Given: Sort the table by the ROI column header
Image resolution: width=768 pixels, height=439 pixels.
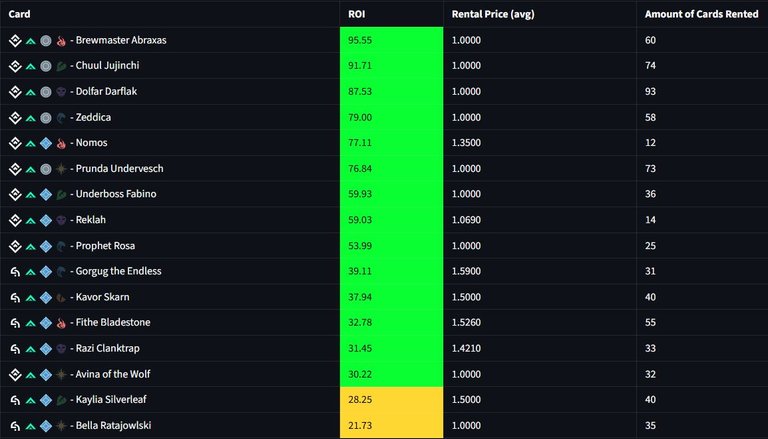Looking at the screenshot, I should point(357,14).
